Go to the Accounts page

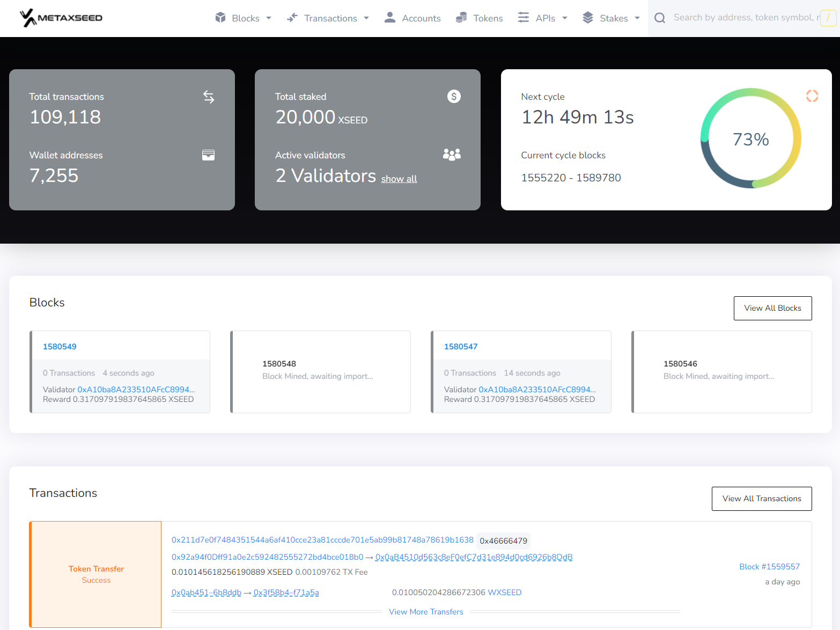pos(421,18)
